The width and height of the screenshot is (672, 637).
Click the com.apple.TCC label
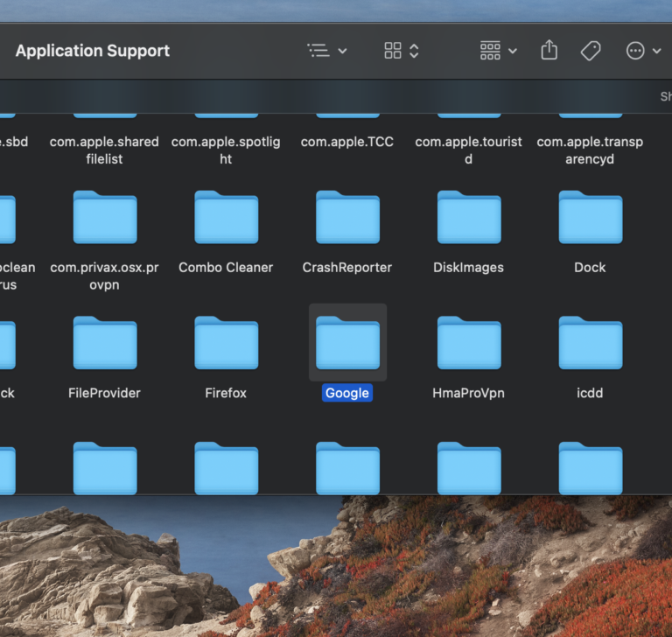click(347, 142)
